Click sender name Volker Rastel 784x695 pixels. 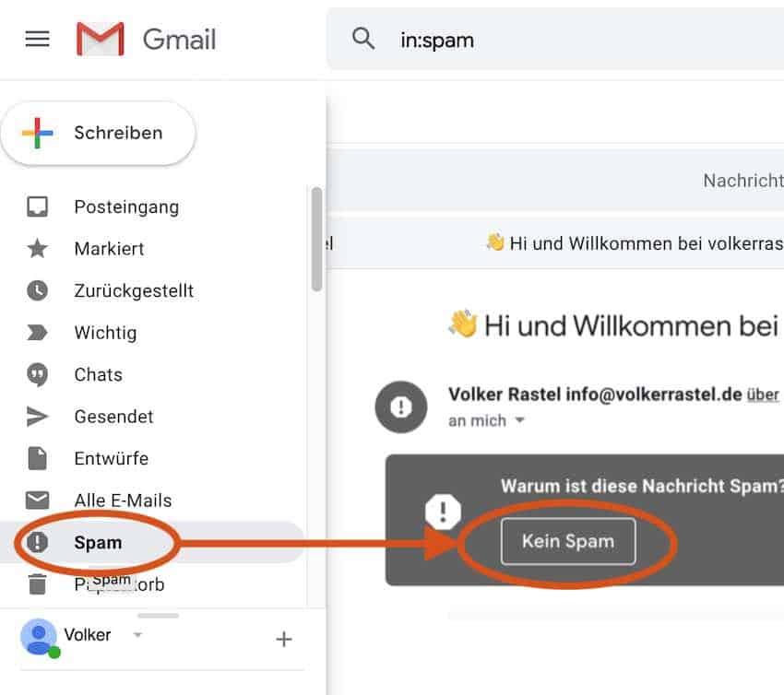pos(505,395)
